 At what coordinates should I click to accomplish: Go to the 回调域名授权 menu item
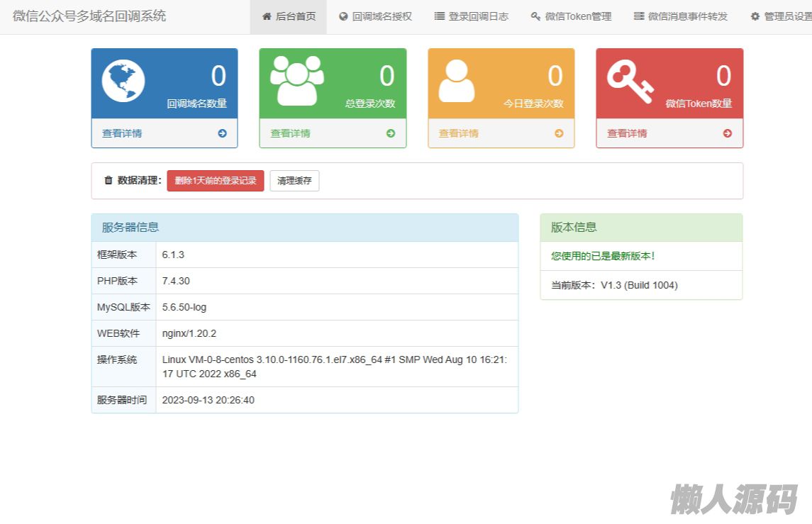(375, 16)
